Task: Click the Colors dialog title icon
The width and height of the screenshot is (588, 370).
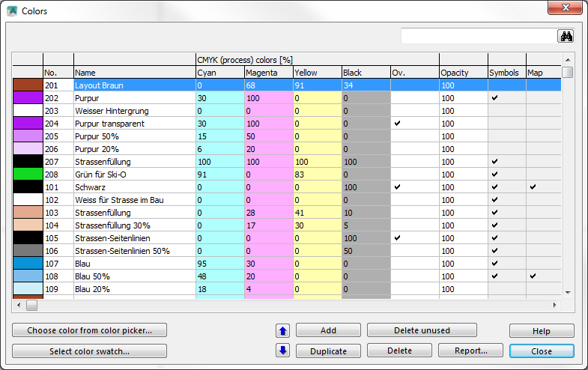Action: point(12,11)
